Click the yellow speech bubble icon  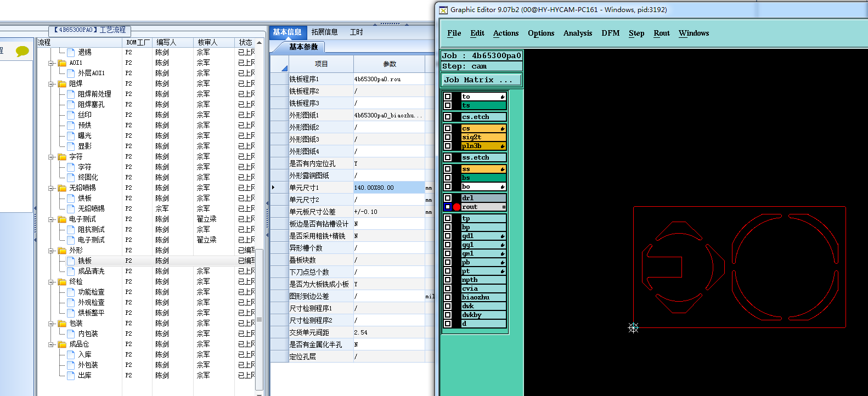click(22, 51)
